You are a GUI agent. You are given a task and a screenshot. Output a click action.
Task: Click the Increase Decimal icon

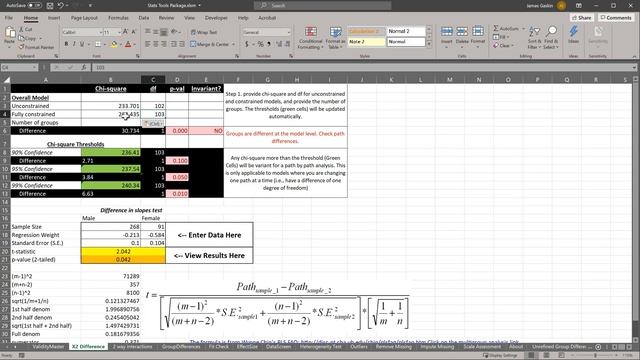pos(279,44)
